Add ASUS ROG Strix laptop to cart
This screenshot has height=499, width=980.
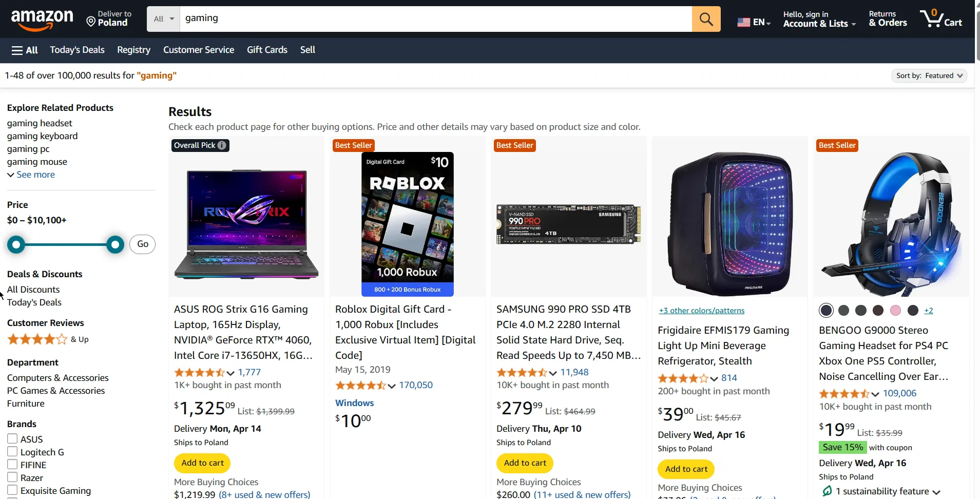click(202, 463)
